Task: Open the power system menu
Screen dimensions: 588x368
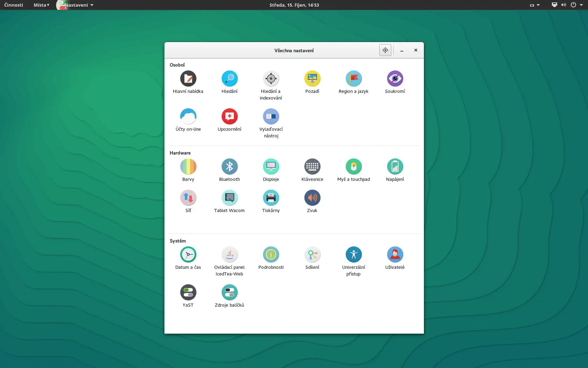Action: click(x=576, y=5)
